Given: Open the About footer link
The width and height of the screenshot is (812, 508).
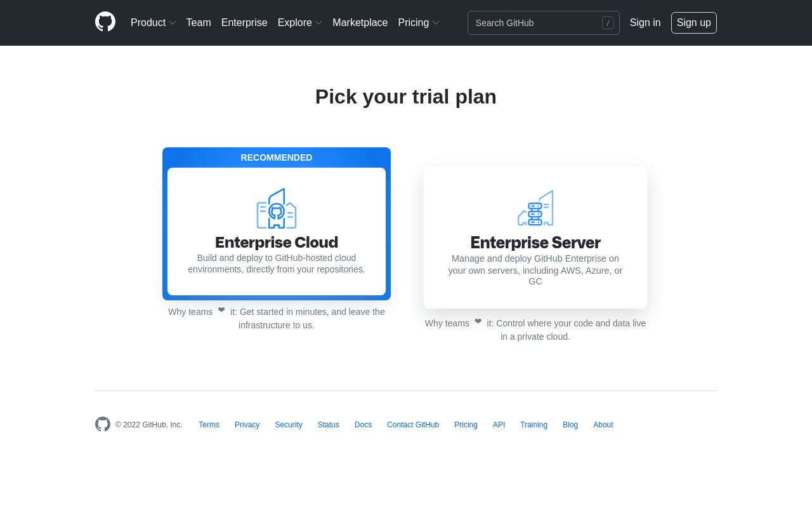Looking at the screenshot, I should [603, 425].
